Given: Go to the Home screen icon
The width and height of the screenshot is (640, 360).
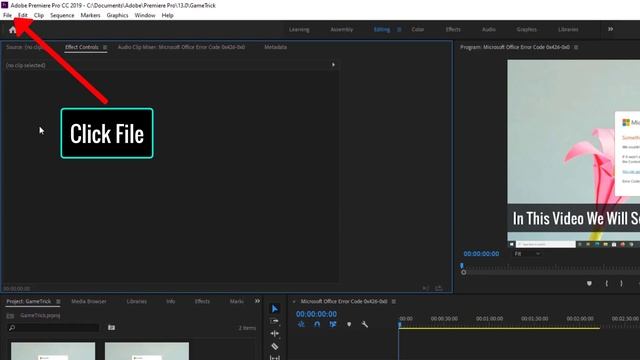Looking at the screenshot, I should coord(13,30).
